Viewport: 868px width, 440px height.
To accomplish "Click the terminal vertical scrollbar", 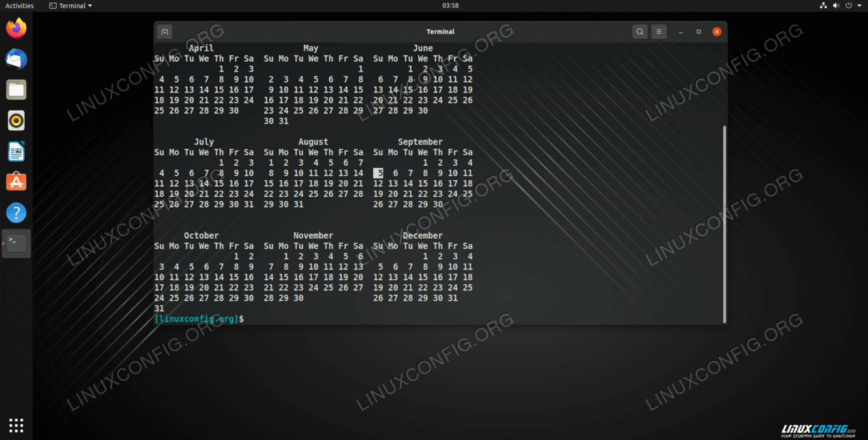I will coord(724,224).
